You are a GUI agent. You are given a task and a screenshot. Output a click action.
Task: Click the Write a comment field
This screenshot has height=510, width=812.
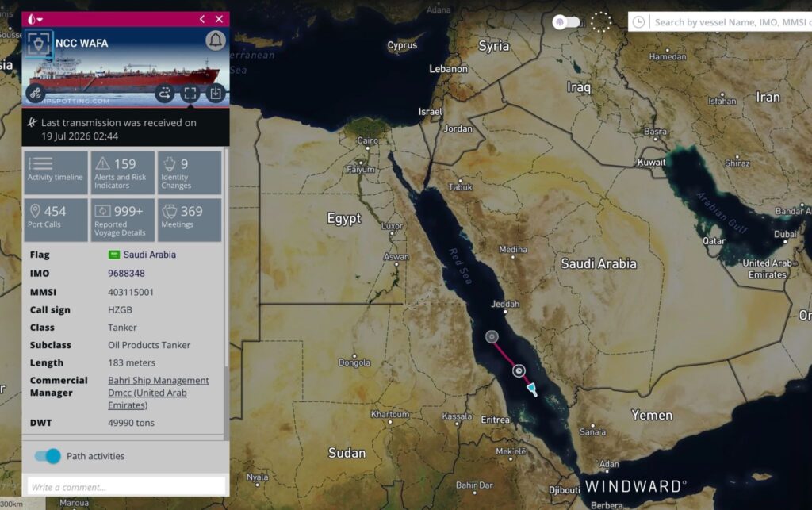coord(126,487)
